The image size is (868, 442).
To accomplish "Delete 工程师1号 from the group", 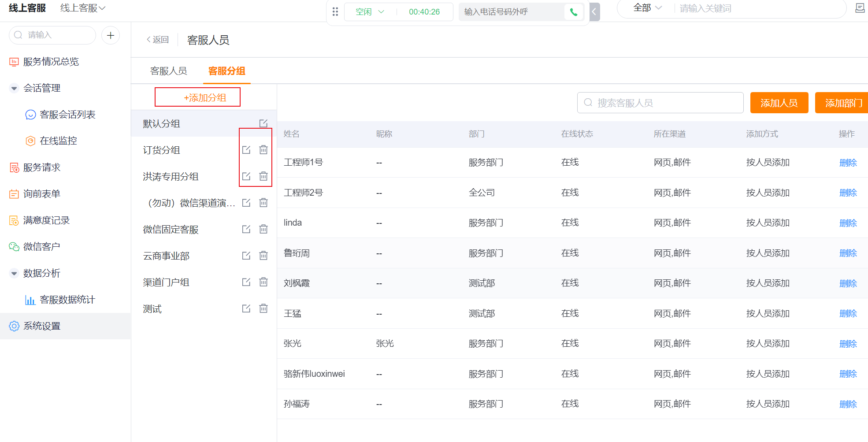I will (848, 163).
